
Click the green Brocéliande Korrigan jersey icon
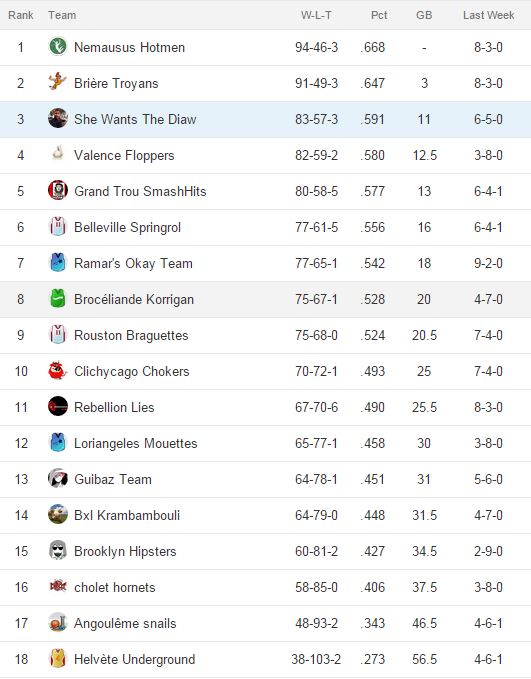[58, 298]
